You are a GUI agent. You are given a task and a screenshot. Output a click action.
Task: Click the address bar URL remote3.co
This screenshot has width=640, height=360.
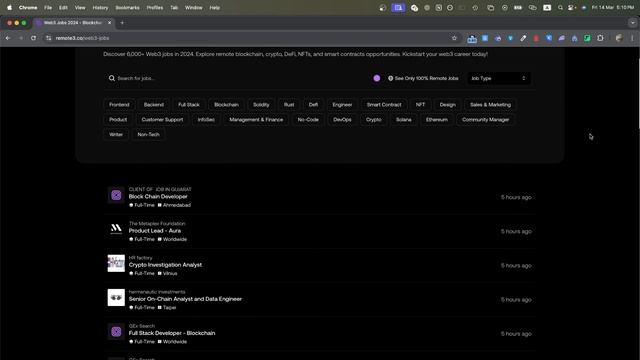(82, 38)
